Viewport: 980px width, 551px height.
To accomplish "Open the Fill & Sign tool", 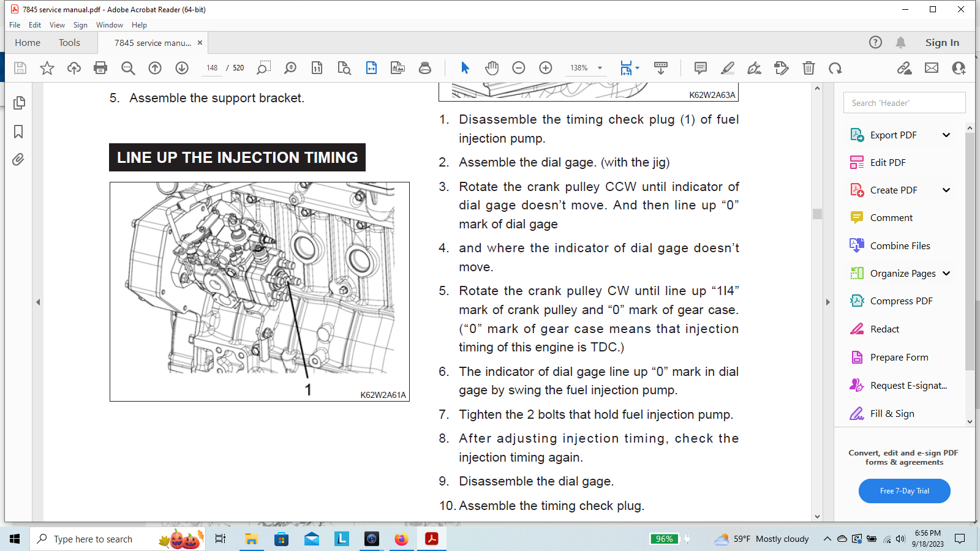I will tap(882, 414).
